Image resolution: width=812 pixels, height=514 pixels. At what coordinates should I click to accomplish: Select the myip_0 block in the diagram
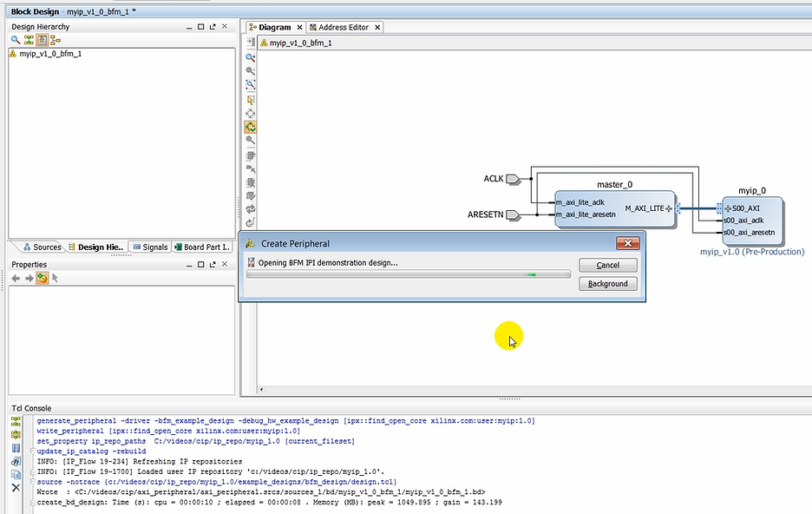pos(751,221)
